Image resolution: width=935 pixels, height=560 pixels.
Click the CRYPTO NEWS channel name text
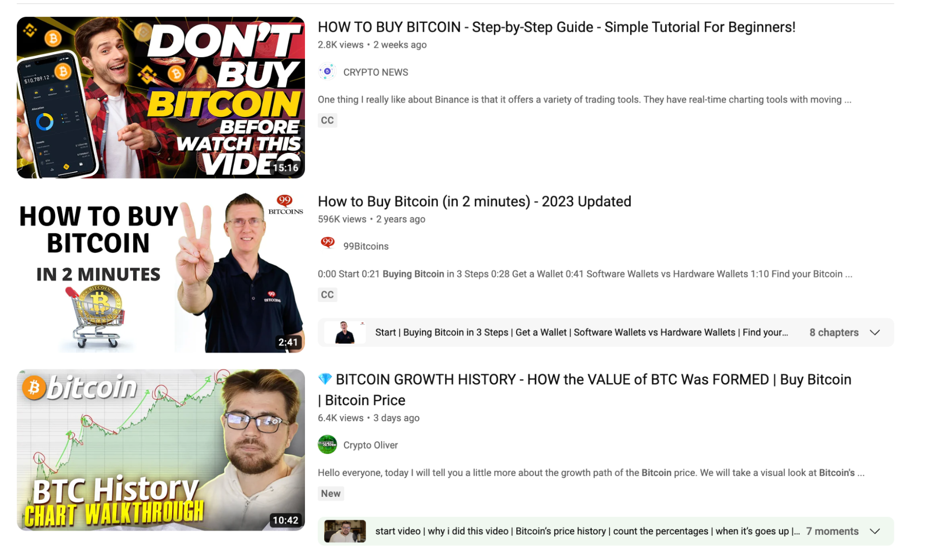(376, 72)
